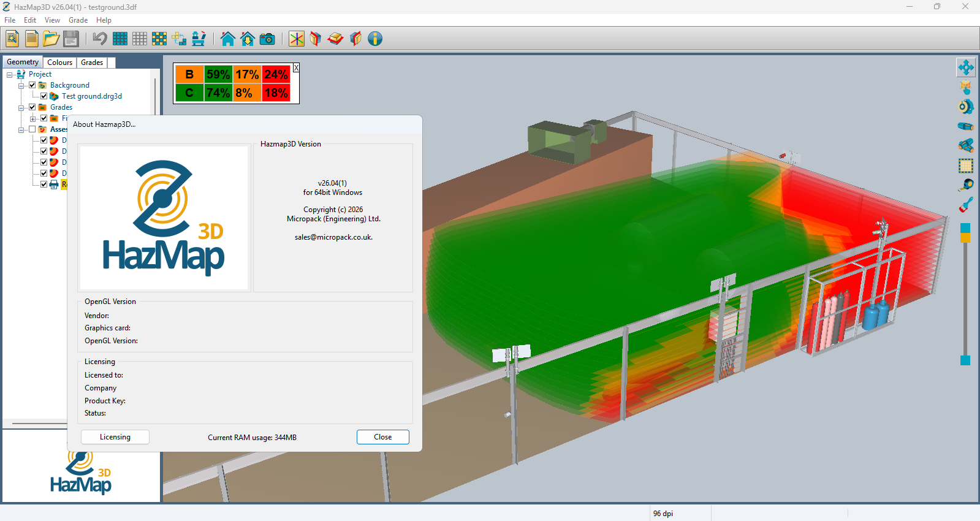Collapse the Background tree node
The width and height of the screenshot is (980, 521).
coord(21,85)
